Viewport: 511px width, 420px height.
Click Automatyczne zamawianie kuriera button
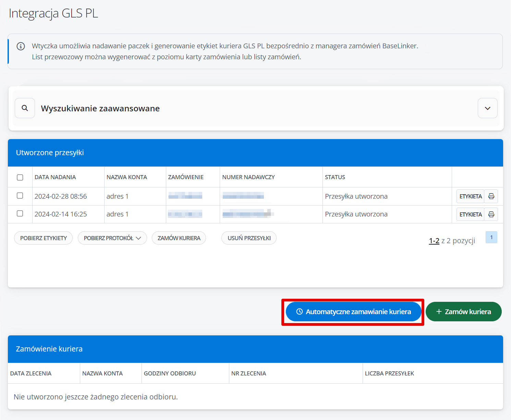(x=353, y=312)
